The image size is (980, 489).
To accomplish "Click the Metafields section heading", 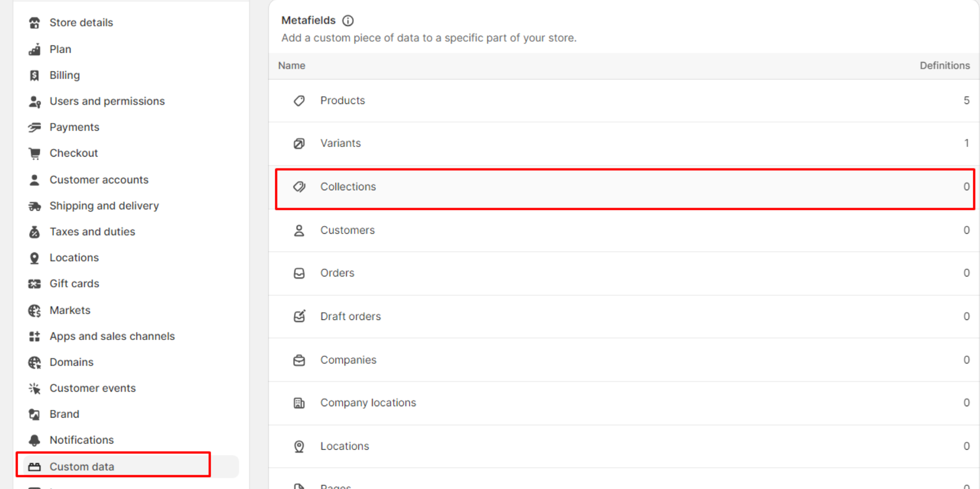I will click(308, 21).
